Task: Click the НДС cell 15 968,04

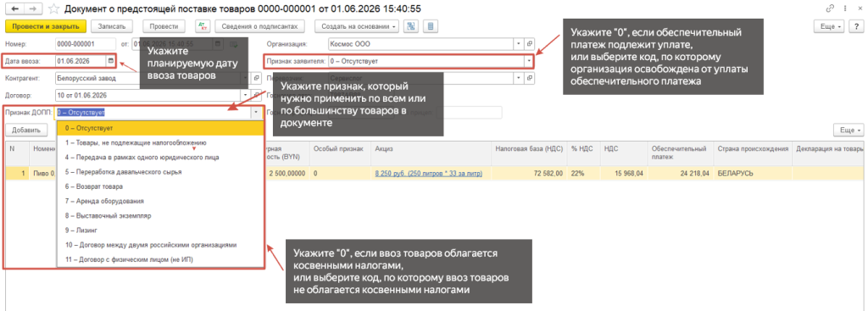Action: coord(624,173)
